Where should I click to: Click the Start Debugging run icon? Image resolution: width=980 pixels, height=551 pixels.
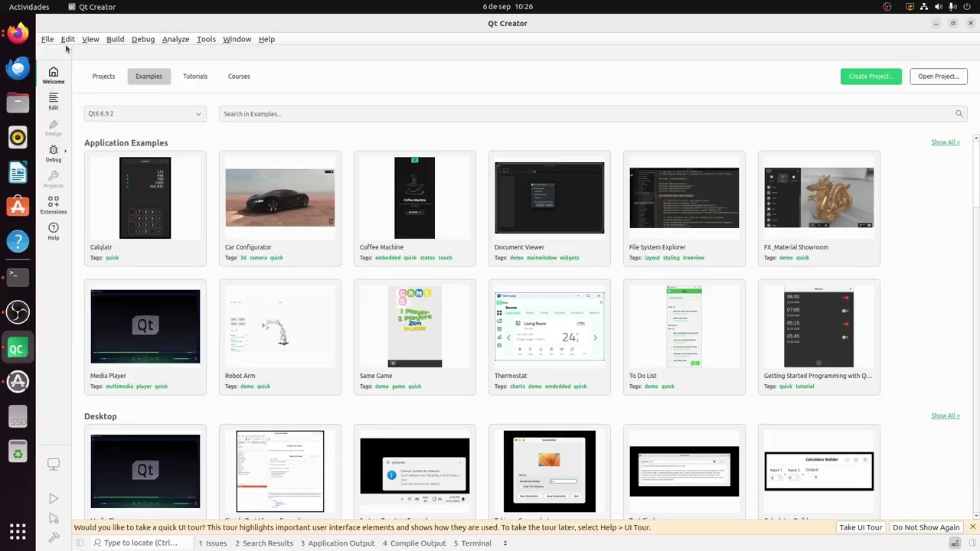[x=54, y=519]
